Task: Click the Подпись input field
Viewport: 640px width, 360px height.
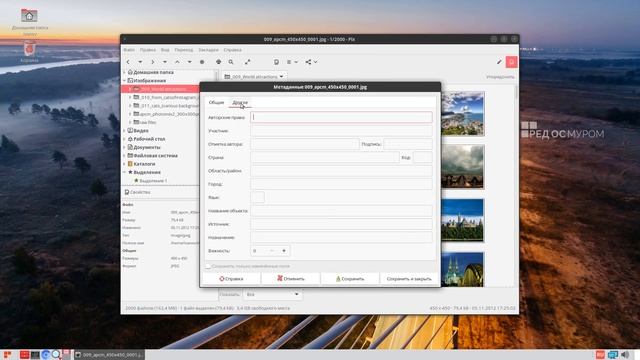Action: 408,144
